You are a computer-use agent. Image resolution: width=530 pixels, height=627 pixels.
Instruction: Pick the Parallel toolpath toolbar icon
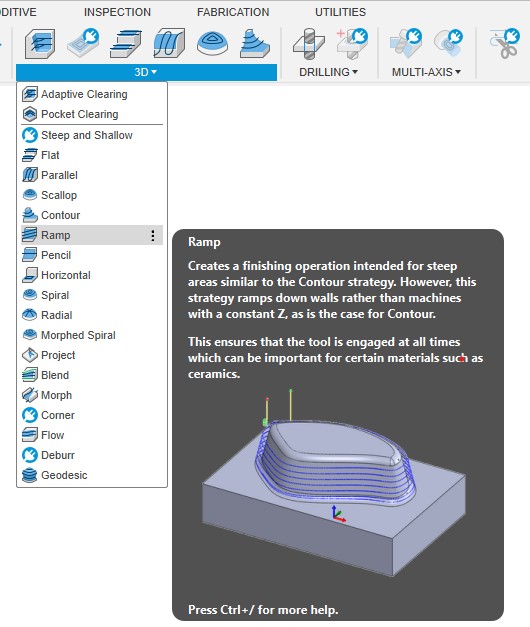click(x=169, y=43)
